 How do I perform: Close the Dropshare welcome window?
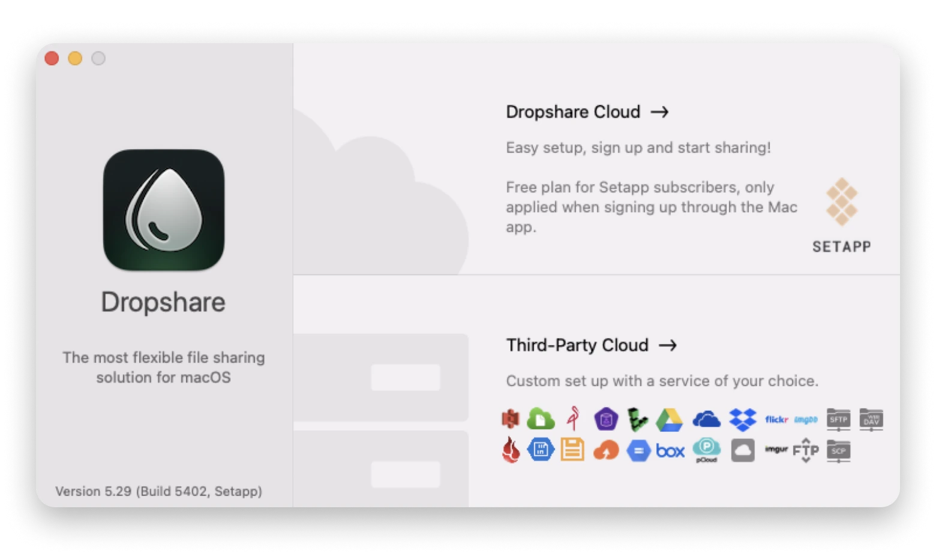(52, 58)
